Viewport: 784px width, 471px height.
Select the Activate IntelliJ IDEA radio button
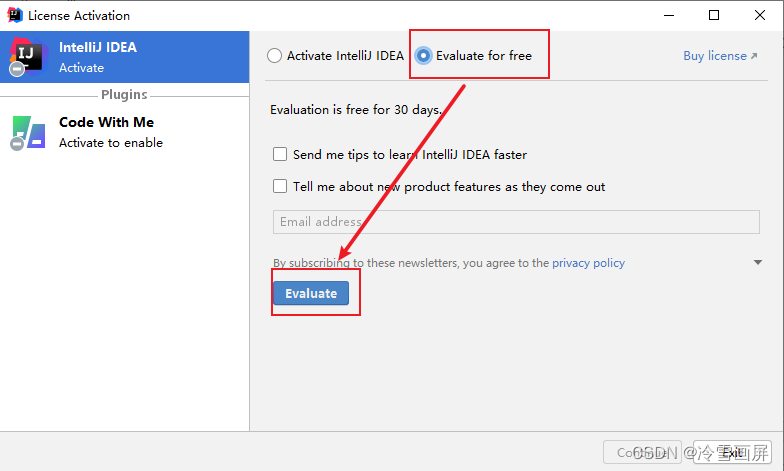click(274, 56)
